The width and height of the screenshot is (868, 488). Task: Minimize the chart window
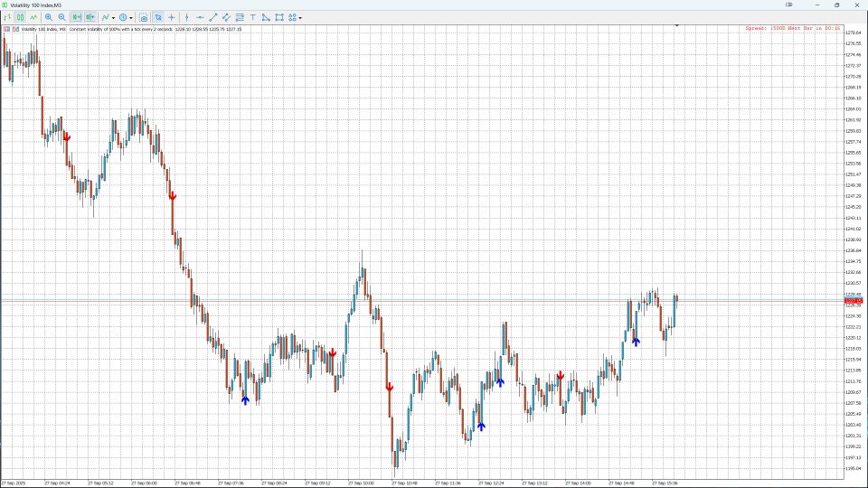pyautogui.click(x=817, y=5)
